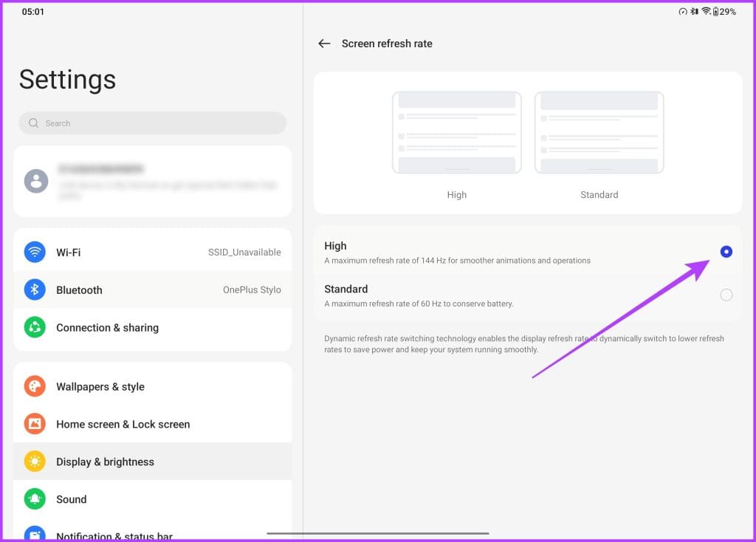The image size is (756, 542).
Task: Open Home screen & Lock screen settings
Action: [152, 424]
